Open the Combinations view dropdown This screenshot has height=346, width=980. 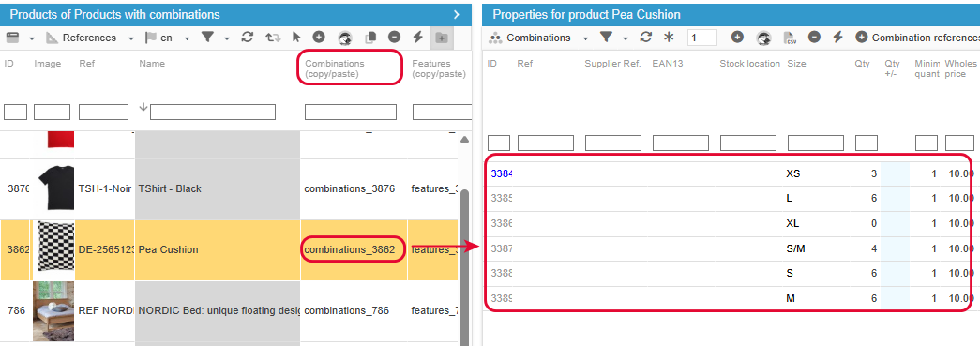coord(585,38)
